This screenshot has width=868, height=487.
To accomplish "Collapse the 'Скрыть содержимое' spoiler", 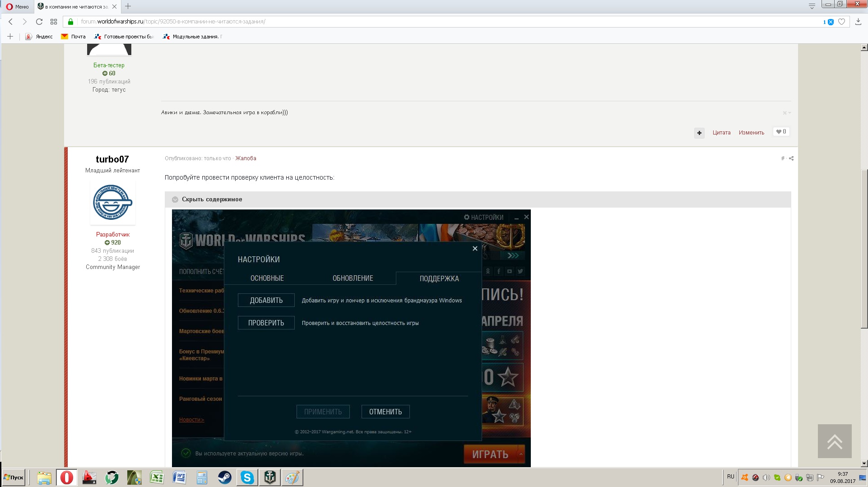I will point(478,199).
